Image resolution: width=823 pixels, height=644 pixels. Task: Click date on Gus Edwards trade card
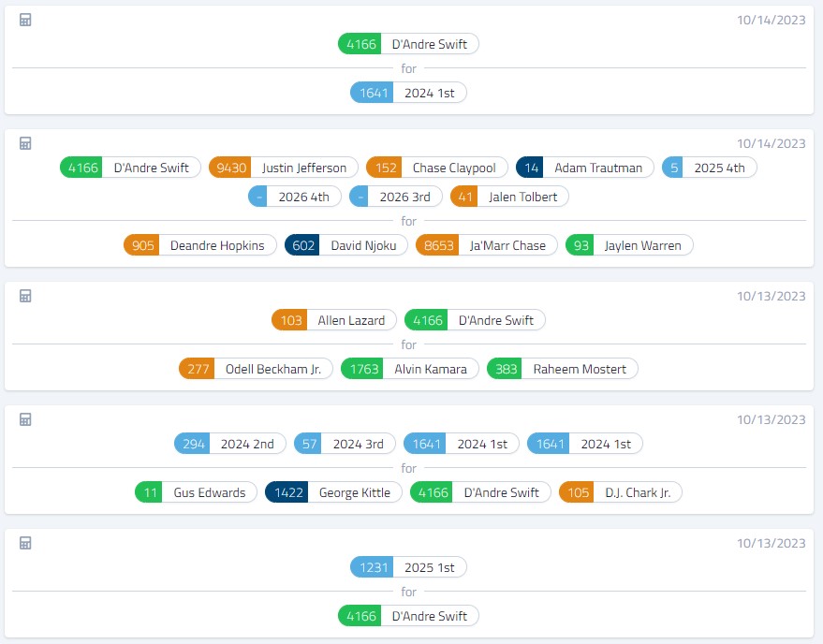[x=772, y=420]
